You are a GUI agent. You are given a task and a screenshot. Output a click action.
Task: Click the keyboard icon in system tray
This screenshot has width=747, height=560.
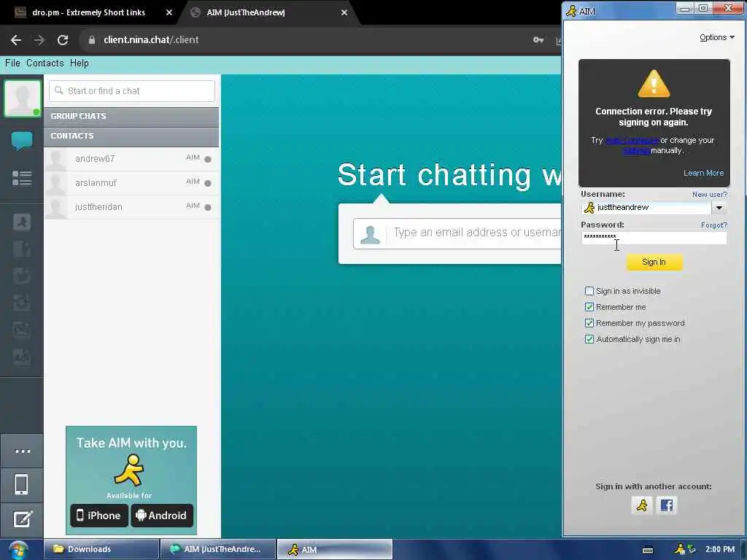pos(648,550)
